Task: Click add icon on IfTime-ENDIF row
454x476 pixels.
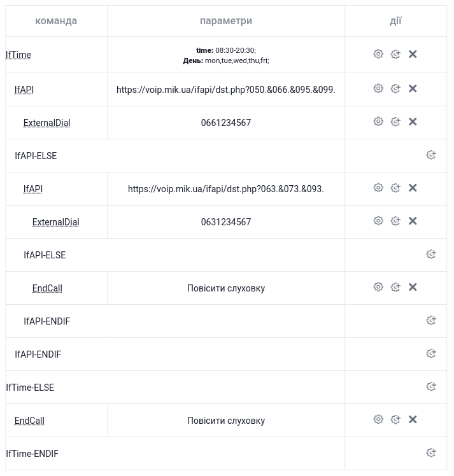Action: 431,452
